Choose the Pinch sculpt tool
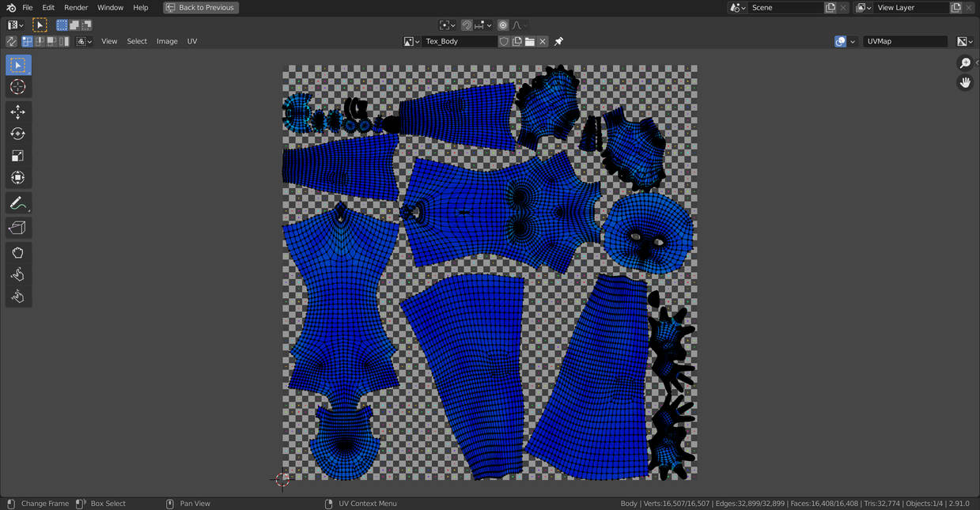Screen dimensions: 980x510 (x=17, y=297)
